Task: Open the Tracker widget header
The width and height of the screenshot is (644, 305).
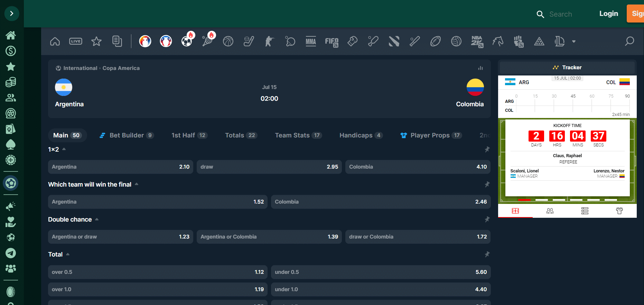Action: tap(567, 68)
